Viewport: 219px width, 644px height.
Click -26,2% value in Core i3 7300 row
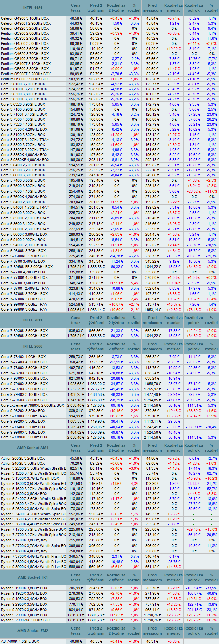pyautogui.click(x=211, y=119)
